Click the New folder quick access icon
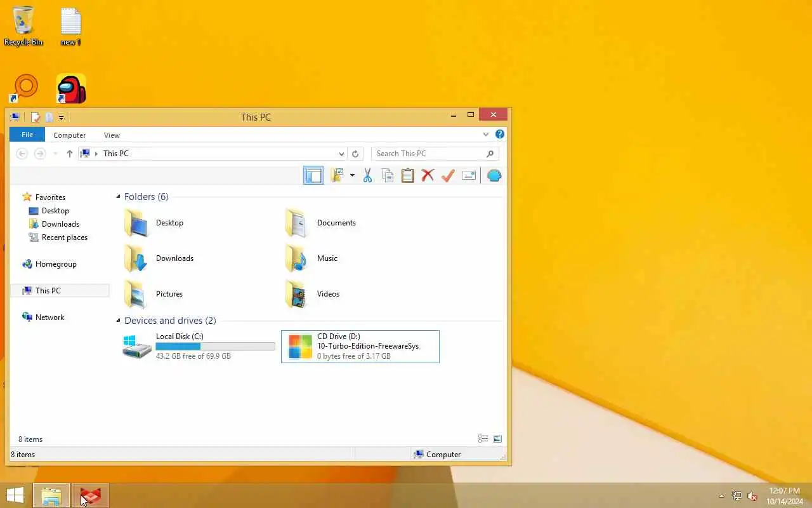The width and height of the screenshot is (812, 508). pos(49,117)
